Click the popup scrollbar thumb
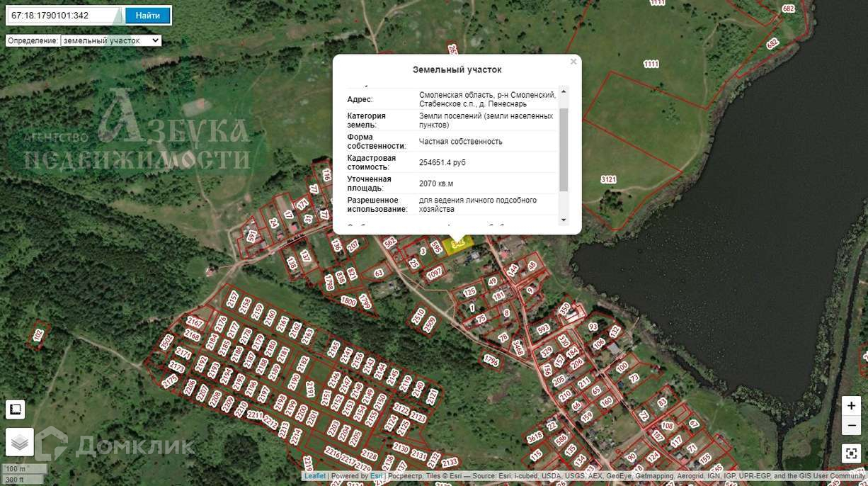 tap(564, 149)
